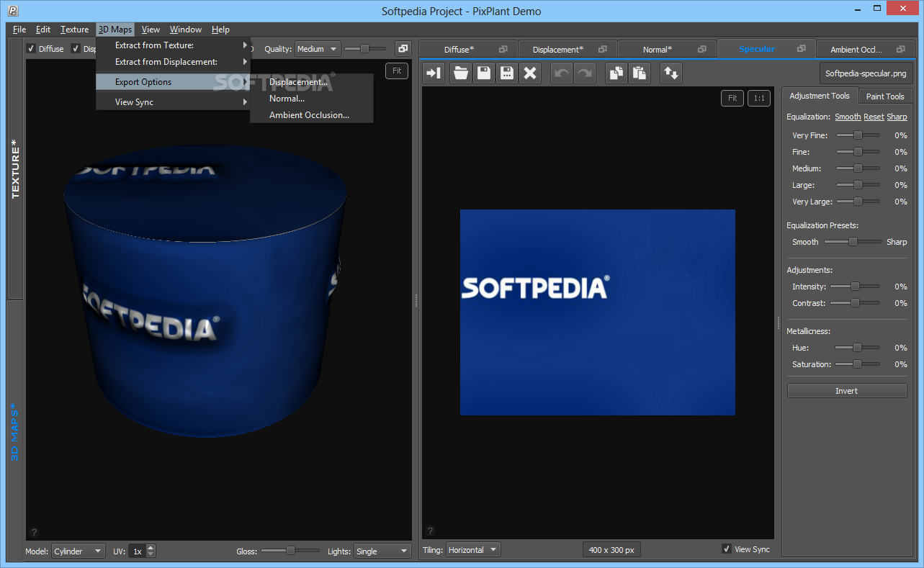Switch to the Diffuse* map tab

467,50
